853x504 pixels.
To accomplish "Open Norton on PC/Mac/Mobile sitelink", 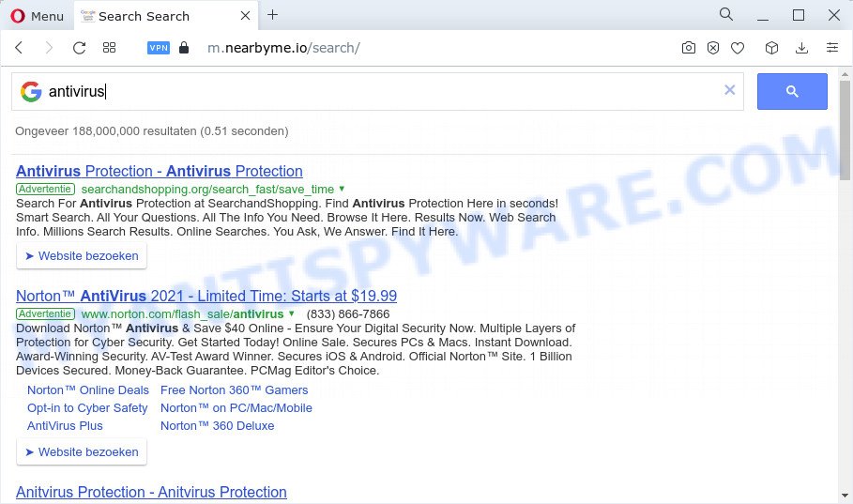I will point(236,408).
